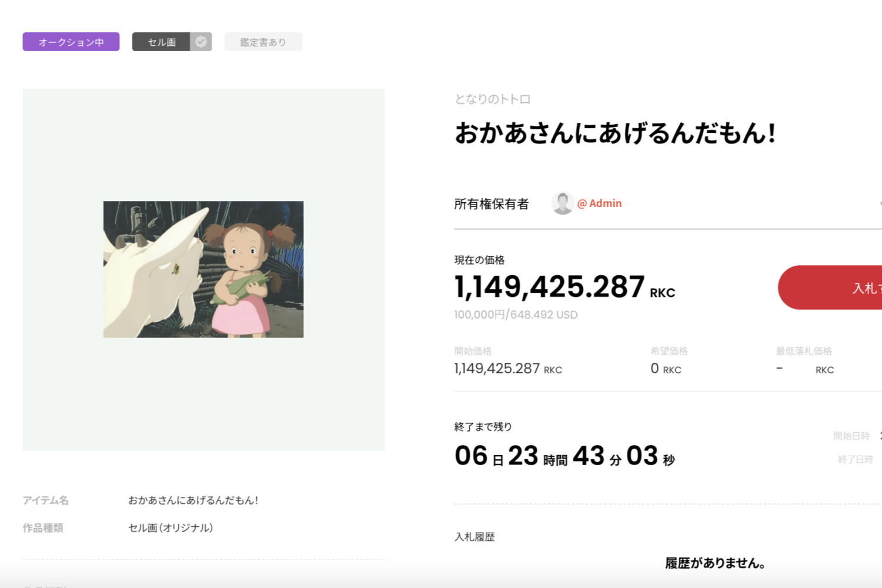Click the 鑑定書あり badge
Image resolution: width=882 pixels, height=588 pixels.
coord(263,42)
